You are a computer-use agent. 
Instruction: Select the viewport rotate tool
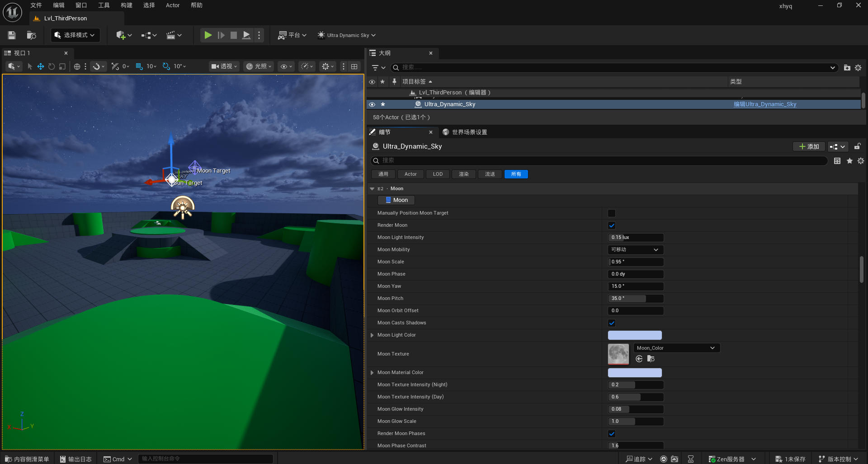pos(52,66)
